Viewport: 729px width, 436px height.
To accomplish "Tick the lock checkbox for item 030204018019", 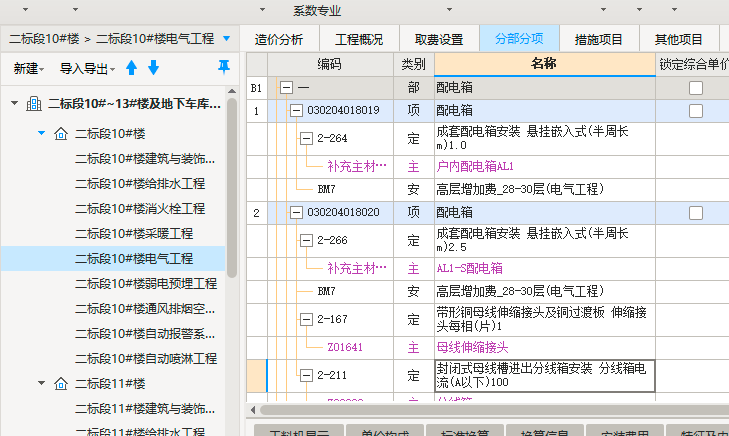I will 696,111.
